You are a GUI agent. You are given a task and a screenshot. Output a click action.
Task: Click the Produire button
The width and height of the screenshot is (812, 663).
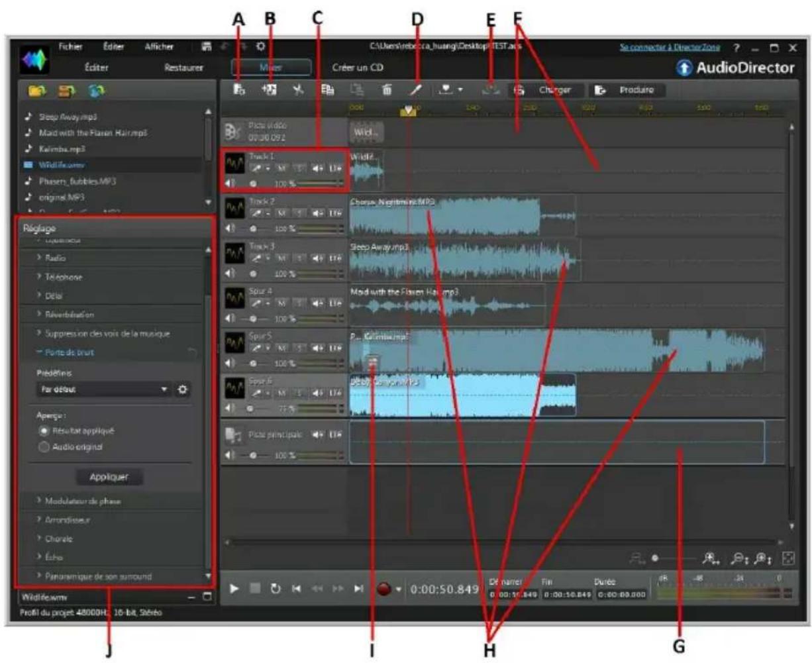[627, 90]
